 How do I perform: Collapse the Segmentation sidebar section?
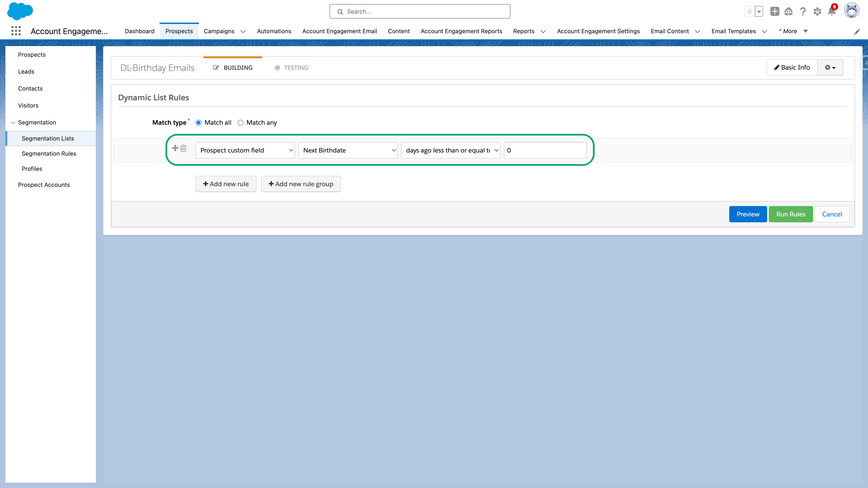(x=13, y=123)
